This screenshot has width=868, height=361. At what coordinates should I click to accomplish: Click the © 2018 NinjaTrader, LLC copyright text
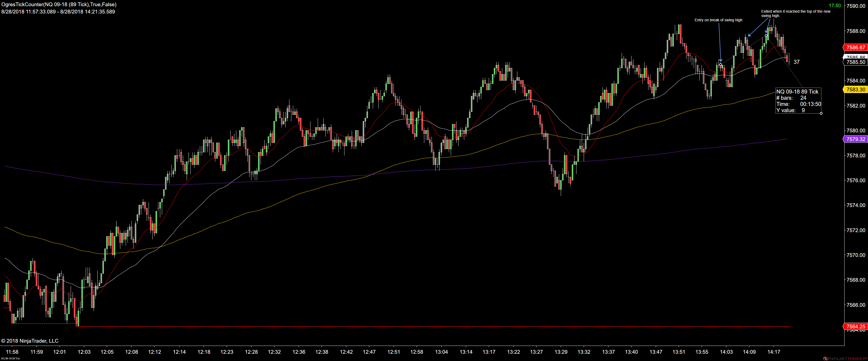point(30,341)
